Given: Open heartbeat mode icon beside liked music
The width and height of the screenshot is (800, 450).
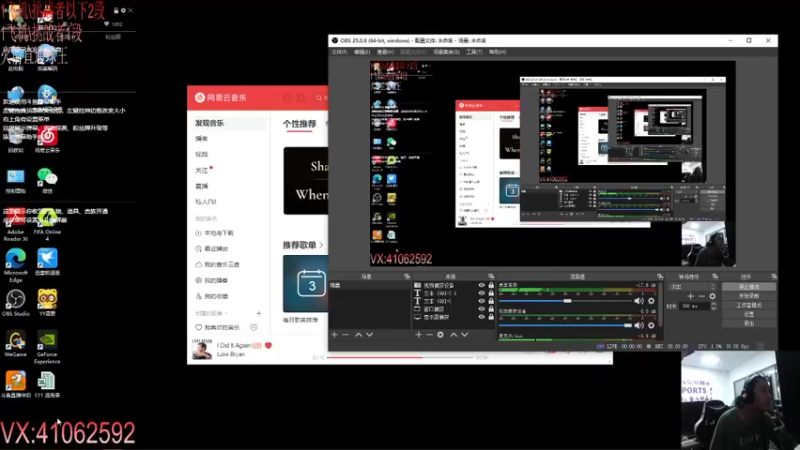Looking at the screenshot, I should (x=254, y=327).
